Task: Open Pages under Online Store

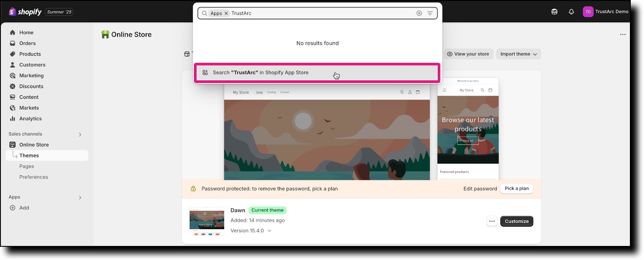Action: (x=27, y=166)
